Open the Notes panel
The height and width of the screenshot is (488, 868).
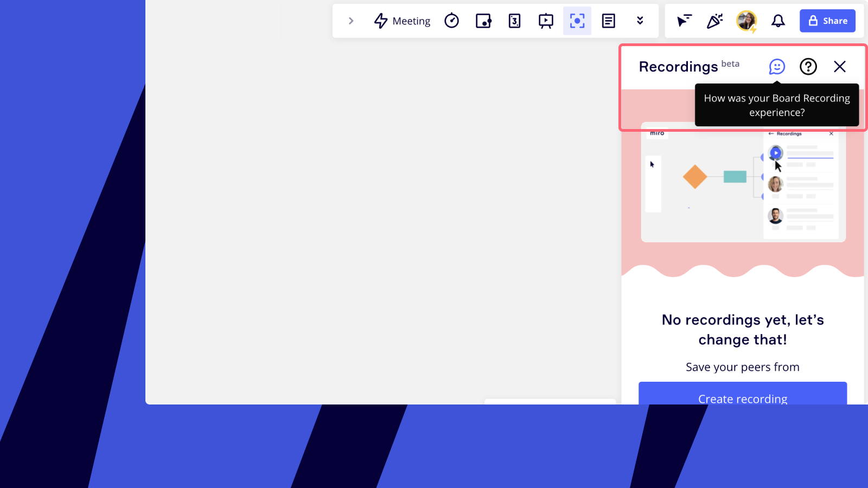(609, 21)
